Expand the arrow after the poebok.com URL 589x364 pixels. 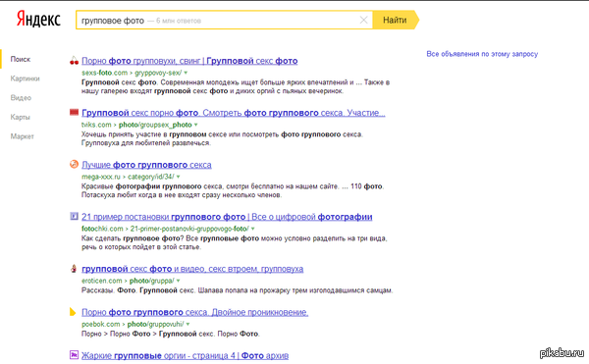pyautogui.click(x=187, y=324)
